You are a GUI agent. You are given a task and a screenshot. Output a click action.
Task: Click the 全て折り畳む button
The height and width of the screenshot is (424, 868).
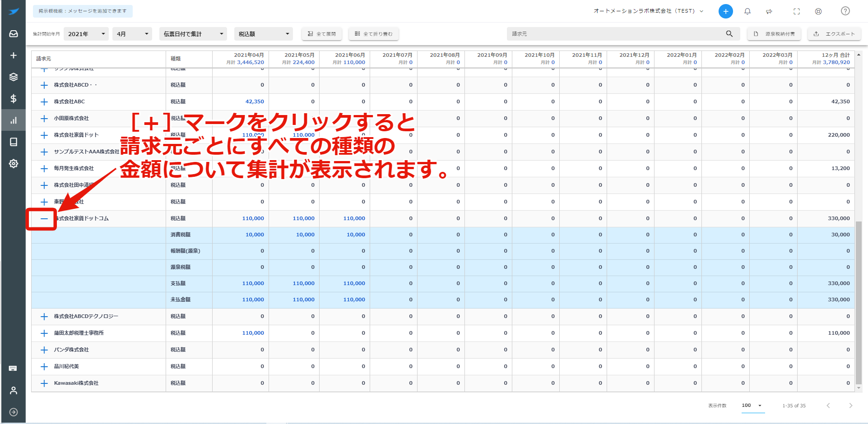pos(374,34)
